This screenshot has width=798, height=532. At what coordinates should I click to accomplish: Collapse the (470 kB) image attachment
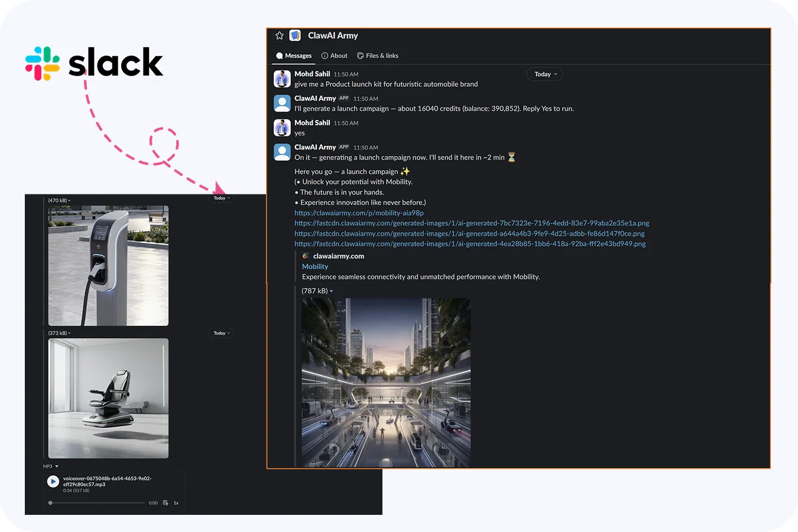click(x=69, y=200)
